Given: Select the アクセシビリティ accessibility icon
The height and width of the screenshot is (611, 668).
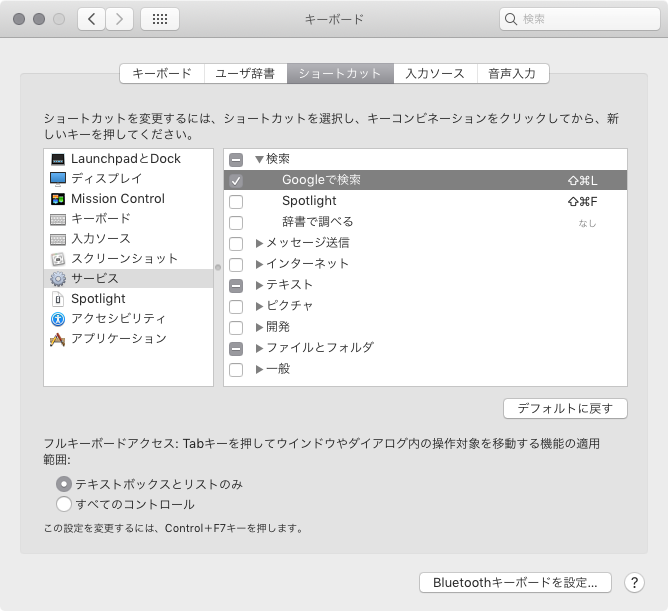Looking at the screenshot, I should click(x=58, y=319).
